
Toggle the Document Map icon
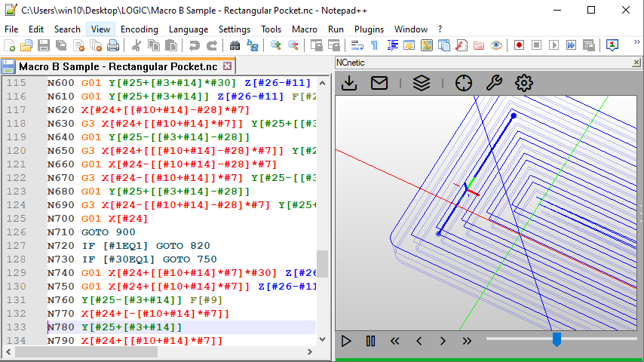pyautogui.click(x=427, y=45)
